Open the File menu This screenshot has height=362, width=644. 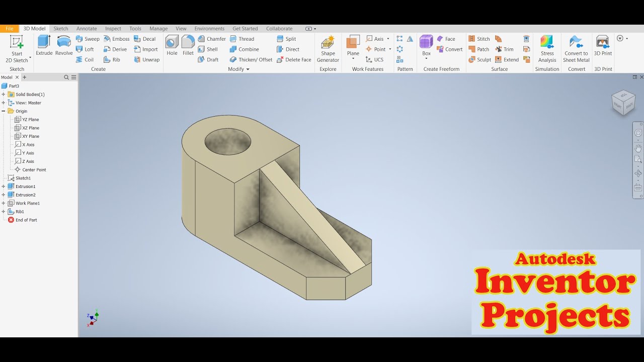click(10, 29)
